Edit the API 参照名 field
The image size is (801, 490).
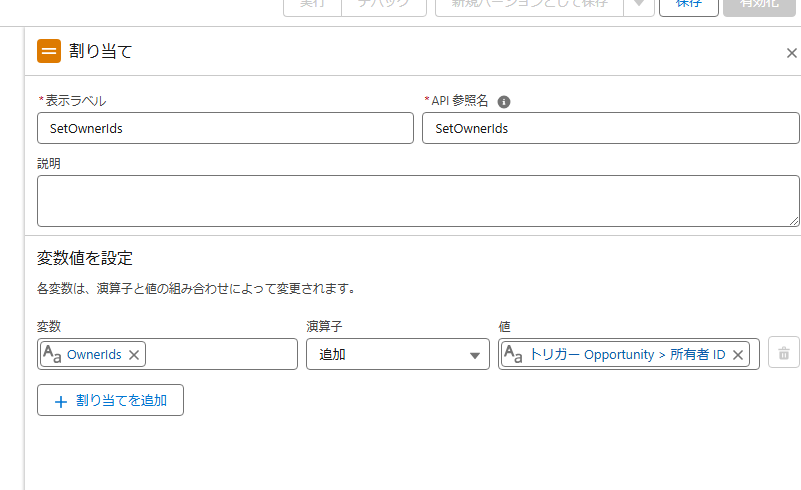click(610, 128)
